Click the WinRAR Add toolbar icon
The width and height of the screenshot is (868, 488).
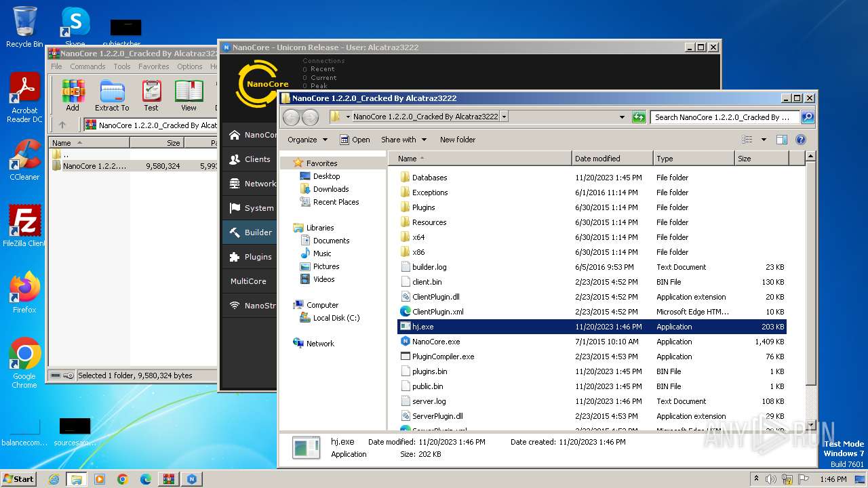[x=73, y=95]
